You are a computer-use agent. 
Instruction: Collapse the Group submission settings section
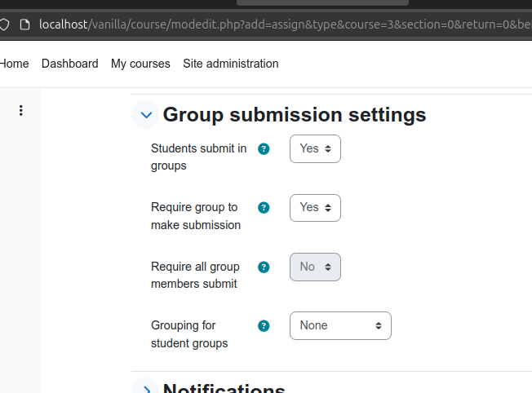[145, 115]
